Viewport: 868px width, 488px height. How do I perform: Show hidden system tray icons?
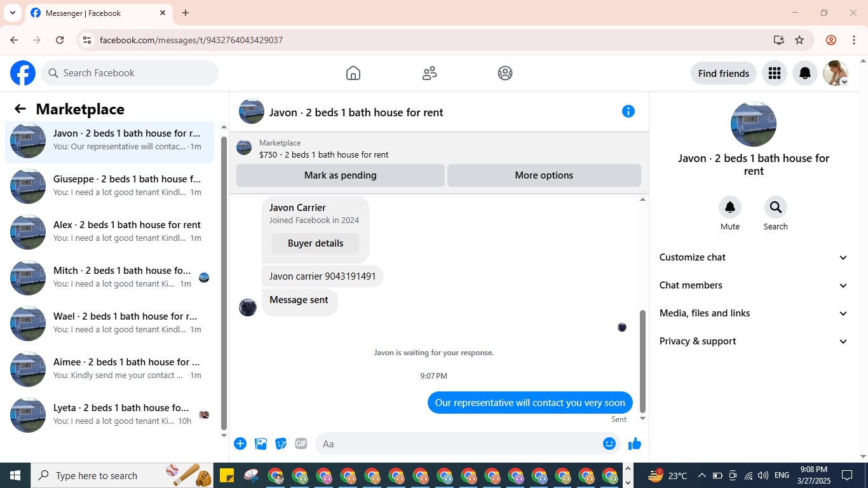point(702,475)
